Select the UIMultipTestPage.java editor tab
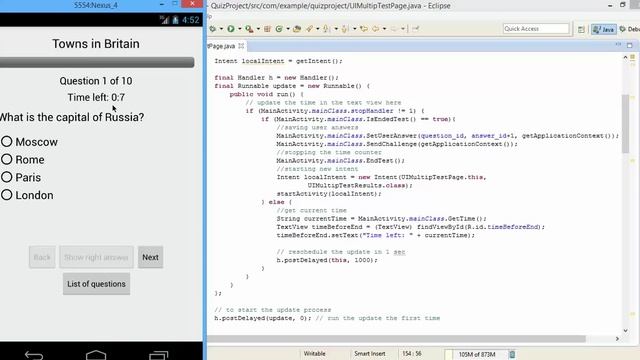 222,46
